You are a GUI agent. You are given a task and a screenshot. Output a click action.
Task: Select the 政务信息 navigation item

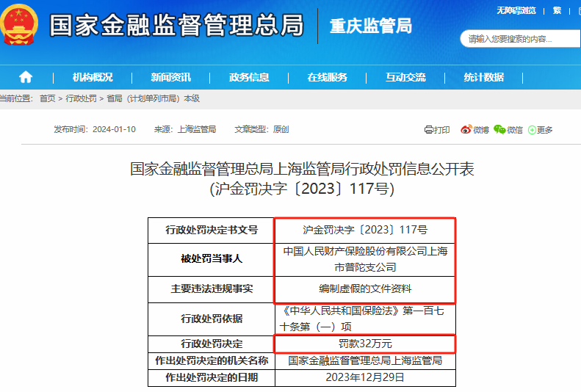(x=249, y=77)
